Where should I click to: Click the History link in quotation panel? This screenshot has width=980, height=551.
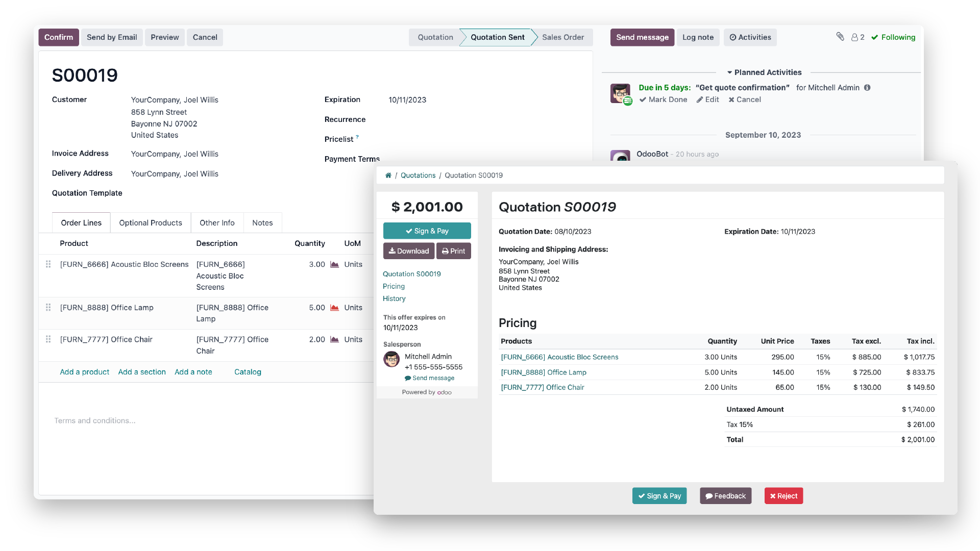click(x=394, y=298)
